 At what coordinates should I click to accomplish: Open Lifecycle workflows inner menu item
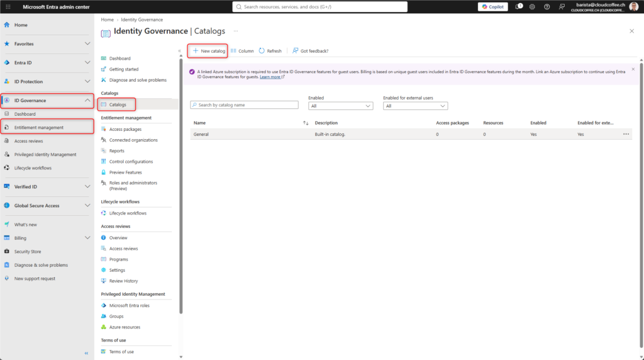tap(128, 213)
